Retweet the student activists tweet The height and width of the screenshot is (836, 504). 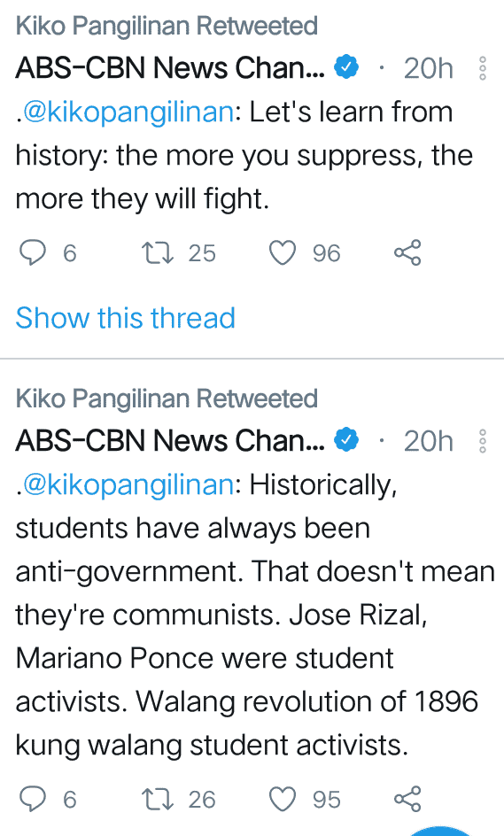coord(158,800)
